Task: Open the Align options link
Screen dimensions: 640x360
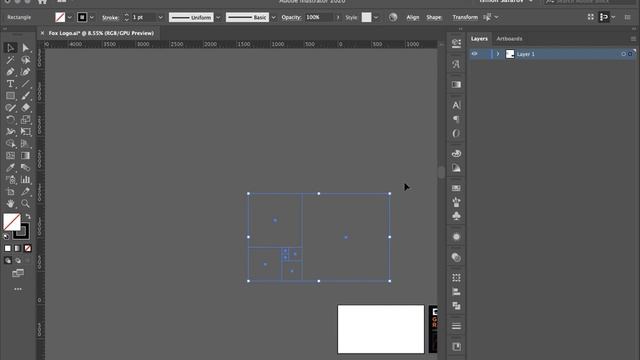Action: (x=413, y=17)
